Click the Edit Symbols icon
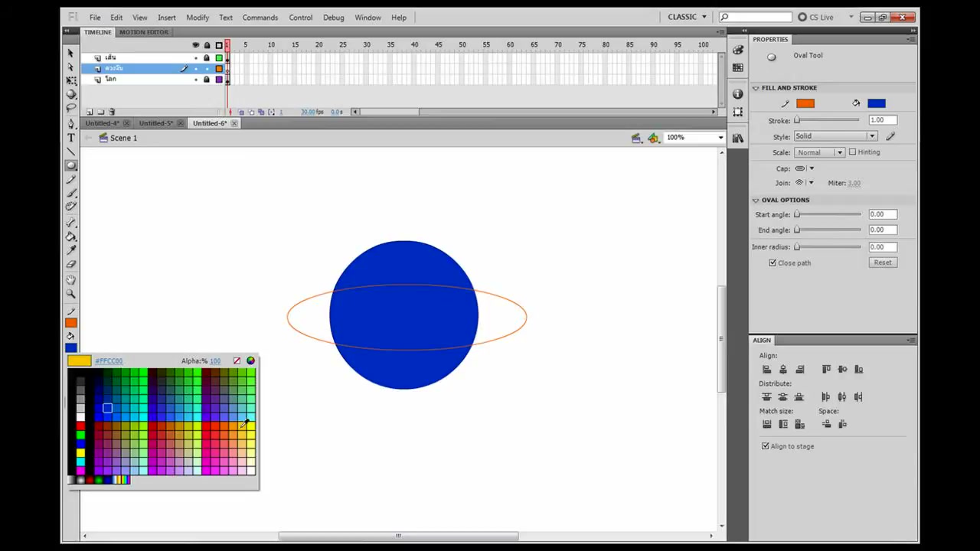 click(x=653, y=138)
